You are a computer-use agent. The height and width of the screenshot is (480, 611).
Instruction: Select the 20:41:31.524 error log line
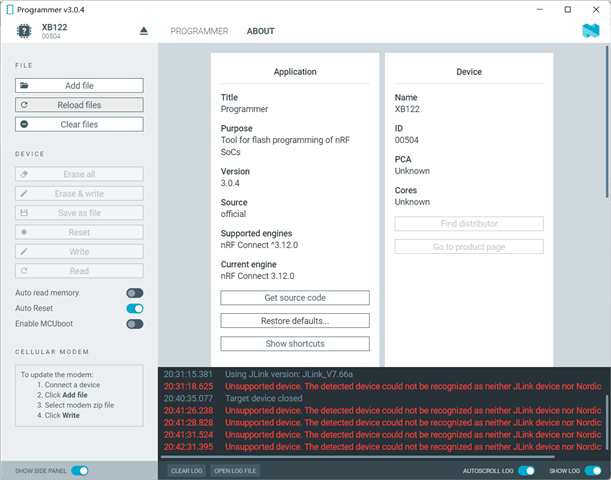point(383,434)
